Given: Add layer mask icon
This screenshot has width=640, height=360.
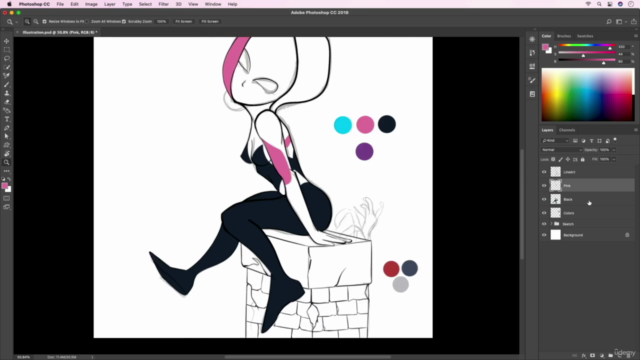Looking at the screenshot, I should [x=593, y=356].
